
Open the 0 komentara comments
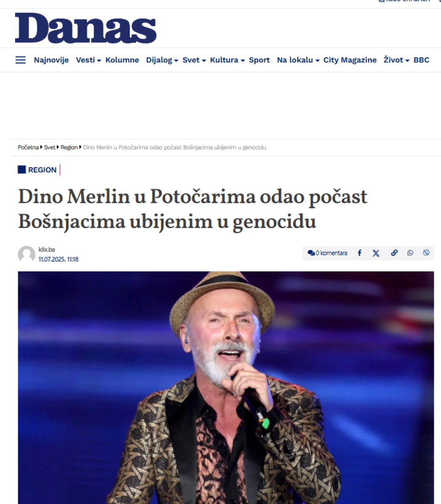[x=327, y=253]
